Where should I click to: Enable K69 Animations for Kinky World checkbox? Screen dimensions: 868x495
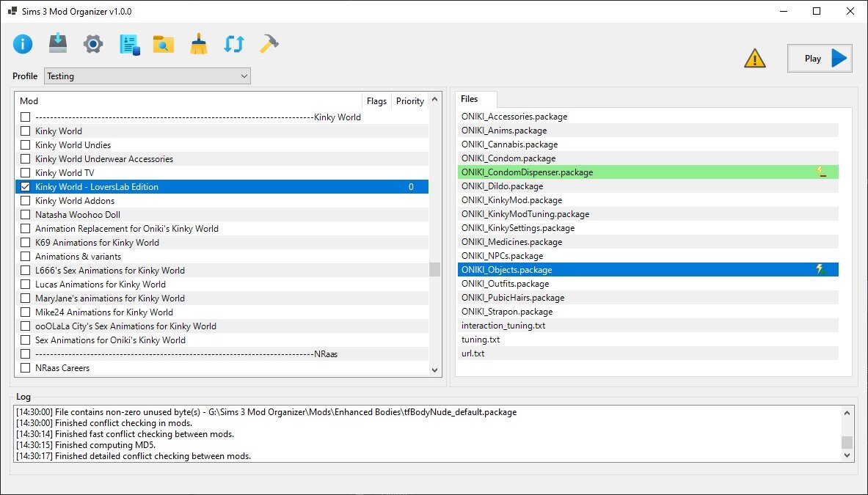pyautogui.click(x=26, y=242)
